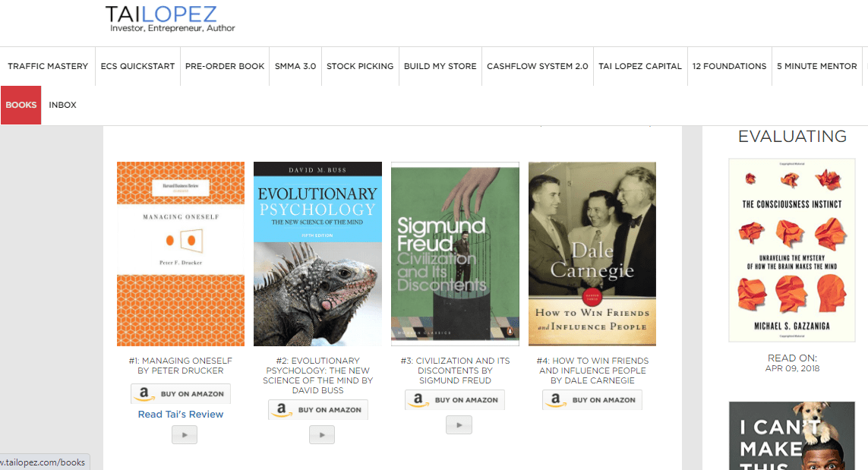Click the Sigmund Freud book cover
Screen dimensions: 868x470
pyautogui.click(x=455, y=254)
